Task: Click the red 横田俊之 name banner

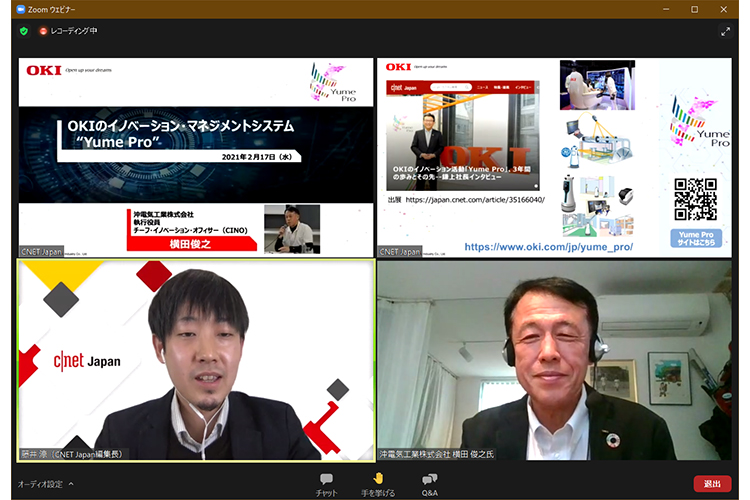Action: pyautogui.click(x=191, y=244)
